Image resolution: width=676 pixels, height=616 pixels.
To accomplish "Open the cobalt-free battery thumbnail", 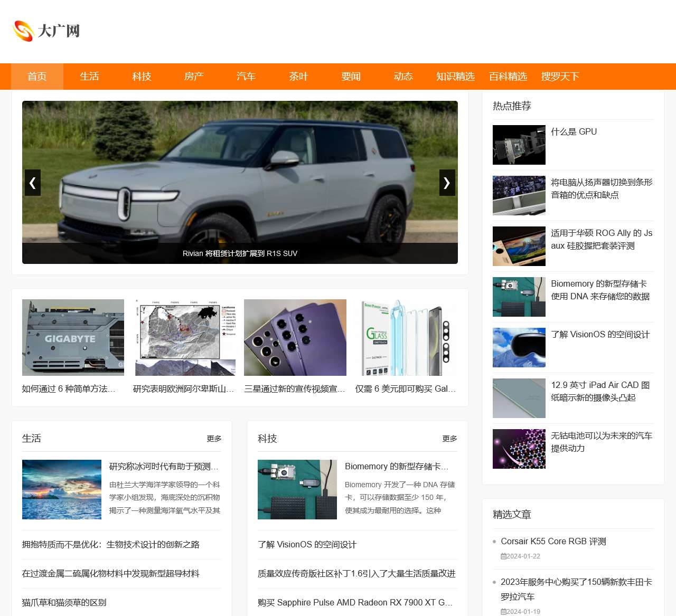I will [519, 449].
